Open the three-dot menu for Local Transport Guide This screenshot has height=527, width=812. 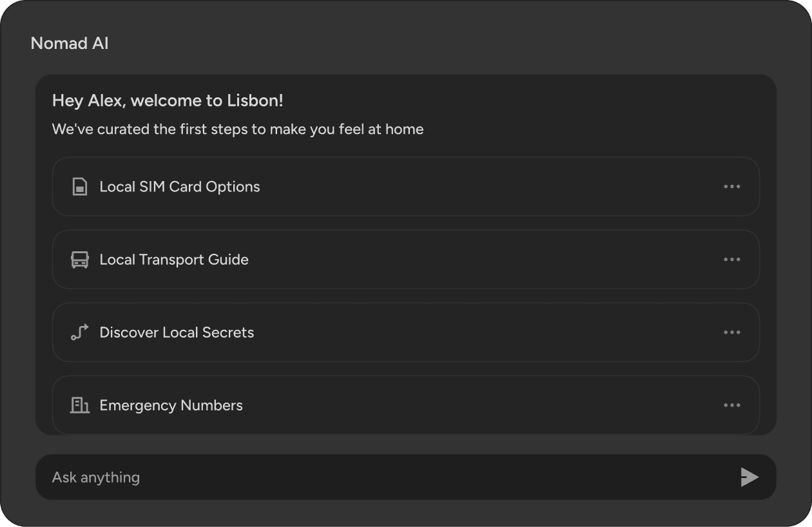[731, 260]
